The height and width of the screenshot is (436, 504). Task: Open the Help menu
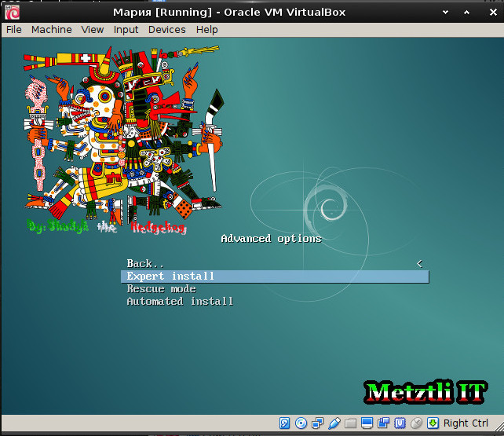tap(207, 30)
